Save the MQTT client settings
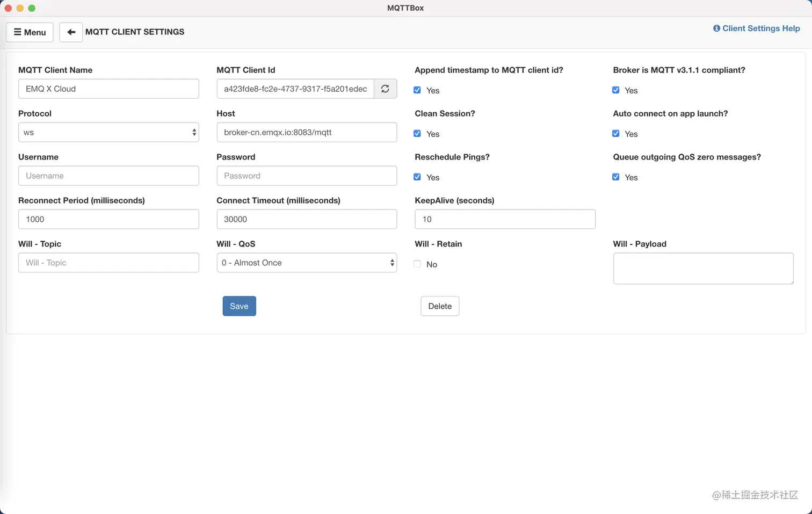The width and height of the screenshot is (812, 514). click(x=239, y=306)
